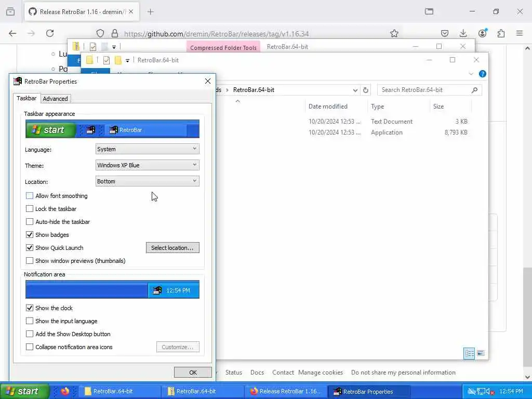Image resolution: width=532 pixels, height=399 pixels.
Task: Open Firefox View at the tab strip start
Action: tap(10, 12)
